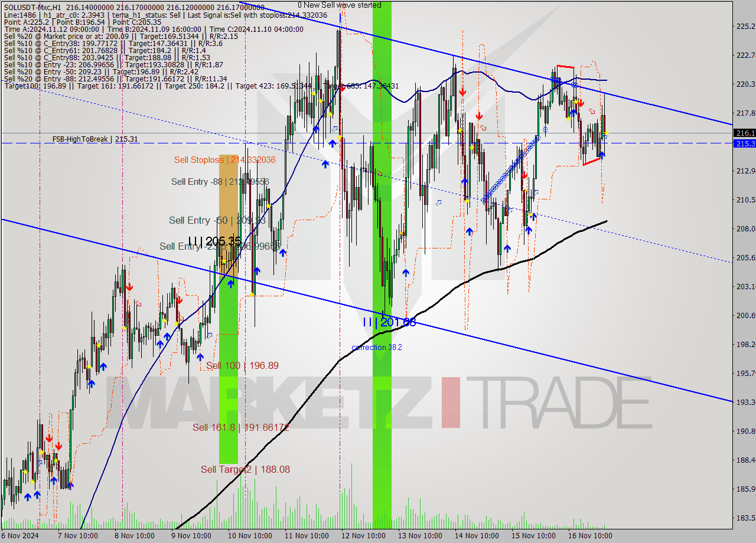Viewport: 756px width, 543px height.
Task: Click the Sell 100 | 196.89 label
Action: coord(242,366)
